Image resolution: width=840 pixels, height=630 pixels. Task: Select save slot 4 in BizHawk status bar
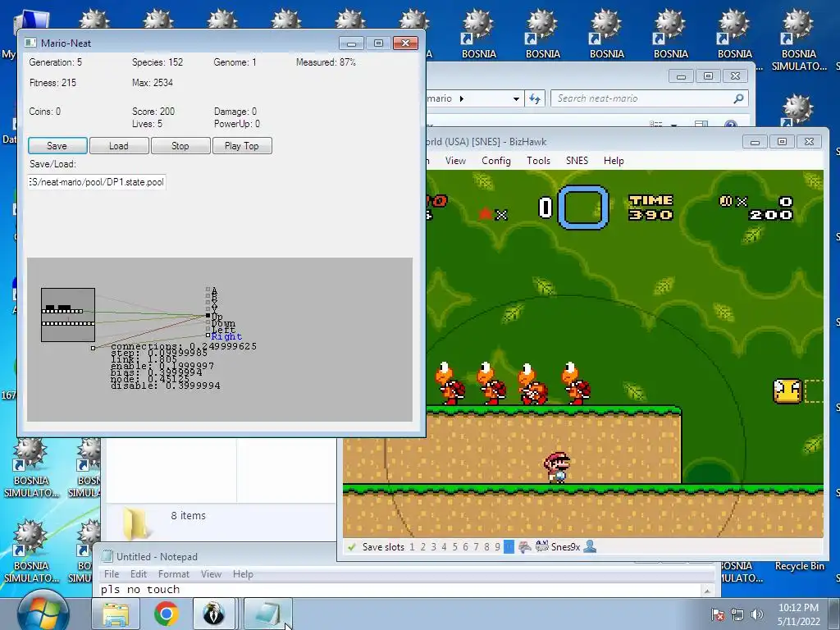[x=444, y=547]
